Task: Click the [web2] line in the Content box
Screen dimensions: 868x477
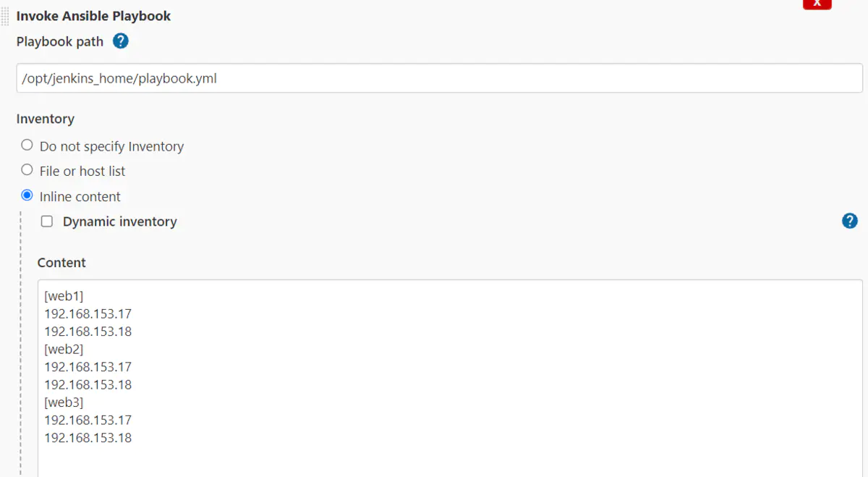Action: click(64, 348)
